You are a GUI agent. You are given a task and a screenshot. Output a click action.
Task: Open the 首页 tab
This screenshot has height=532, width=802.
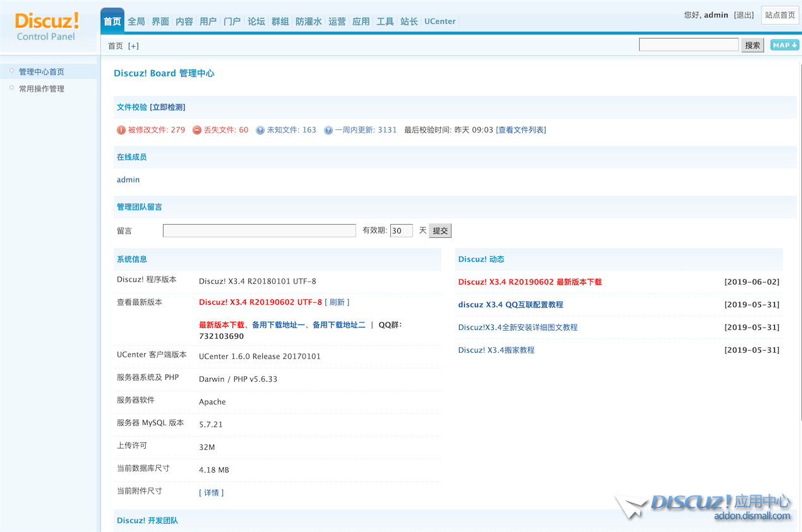pos(112,21)
